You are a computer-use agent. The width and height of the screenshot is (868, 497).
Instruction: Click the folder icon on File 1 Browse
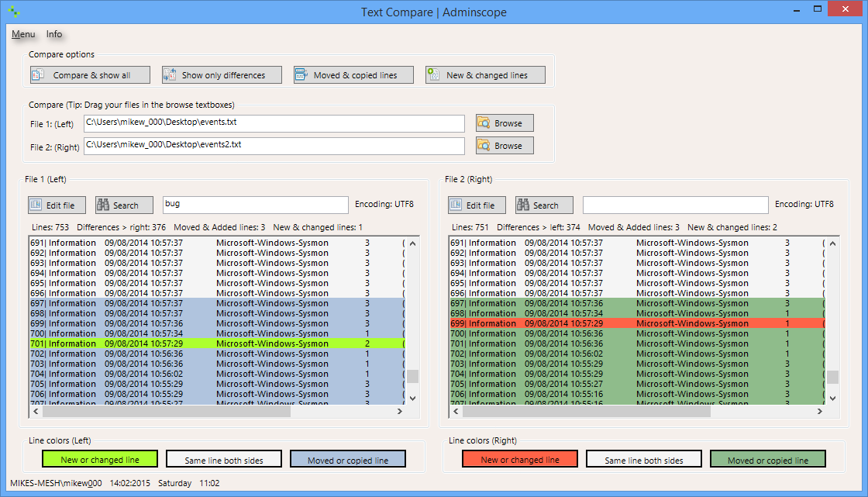(x=484, y=123)
